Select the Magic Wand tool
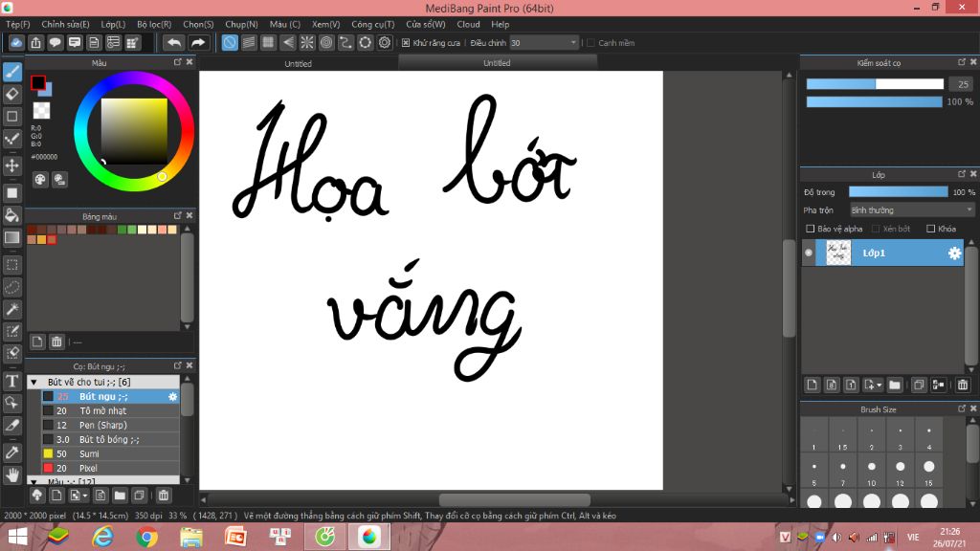 pyautogui.click(x=11, y=309)
